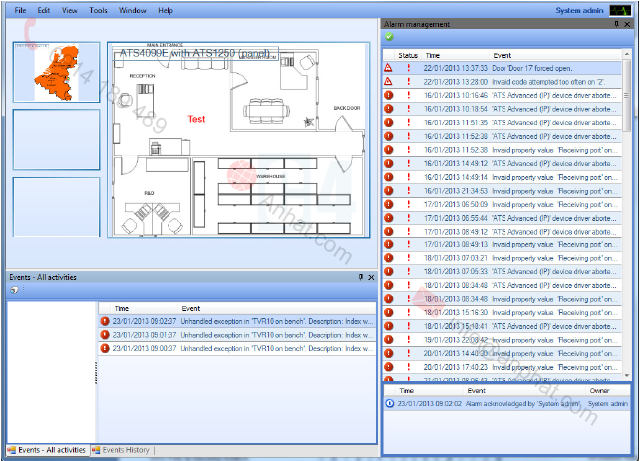The width and height of the screenshot is (640, 461).
Task: Select 20/01/2013 17:40:23 Invalid property value alarm
Action: click(502, 367)
